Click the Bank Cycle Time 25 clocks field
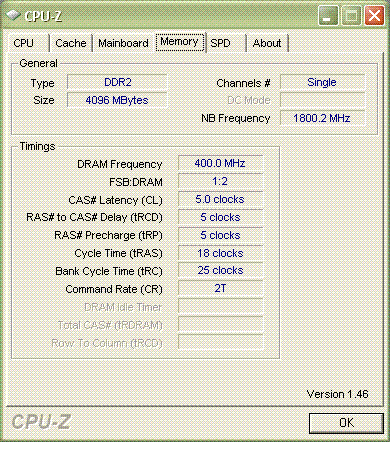This screenshot has width=391, height=450. [x=220, y=270]
